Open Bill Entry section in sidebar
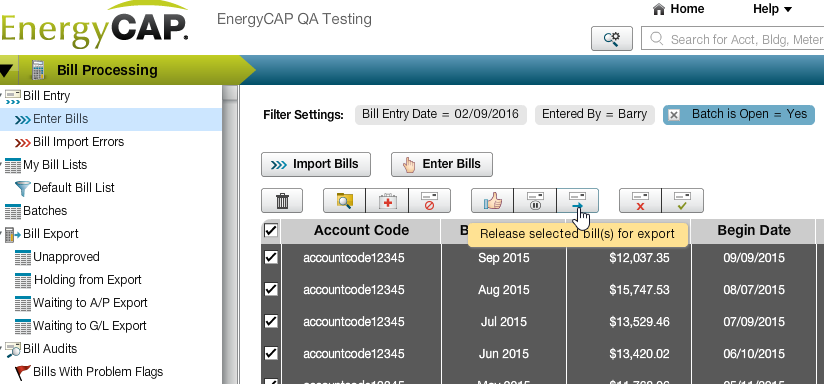The width and height of the screenshot is (824, 384). (x=46, y=96)
